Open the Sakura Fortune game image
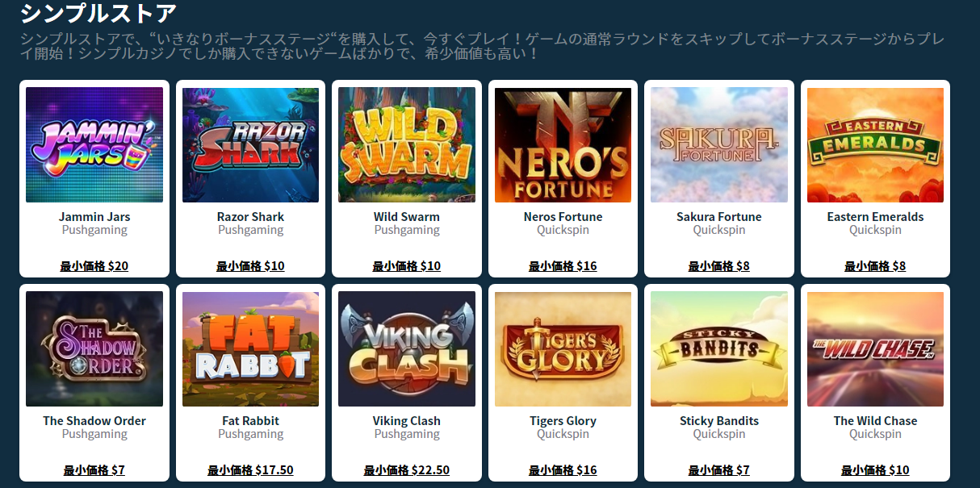This screenshot has width=980, height=488. point(719,145)
